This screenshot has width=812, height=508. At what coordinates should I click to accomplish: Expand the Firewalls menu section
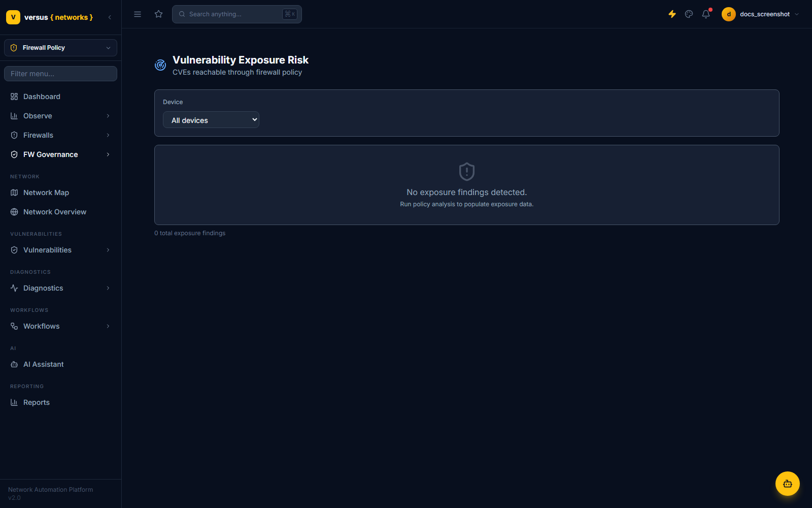[x=61, y=135]
